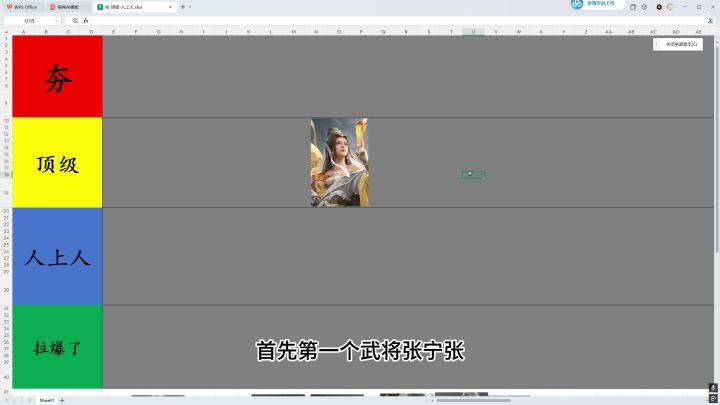This screenshot has height=405, width=720.
Task: Open the Sheet1 sheet tab
Action: tap(46, 400)
